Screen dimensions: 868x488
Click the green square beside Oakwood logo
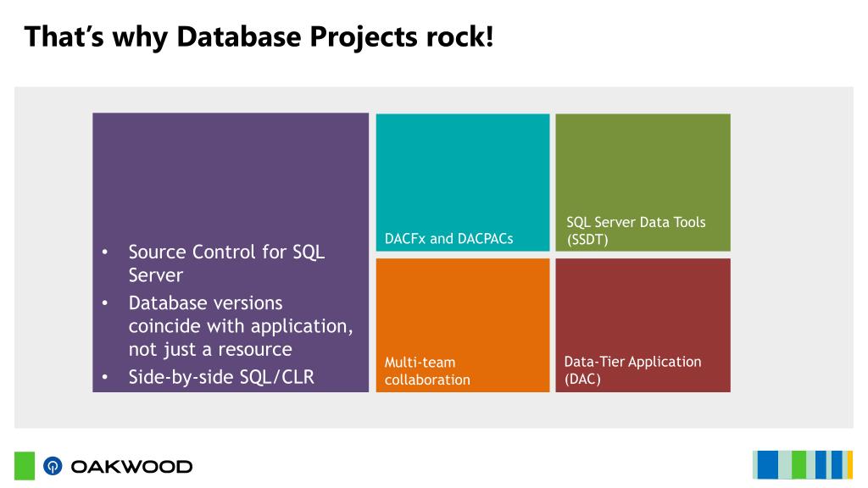tap(25, 466)
